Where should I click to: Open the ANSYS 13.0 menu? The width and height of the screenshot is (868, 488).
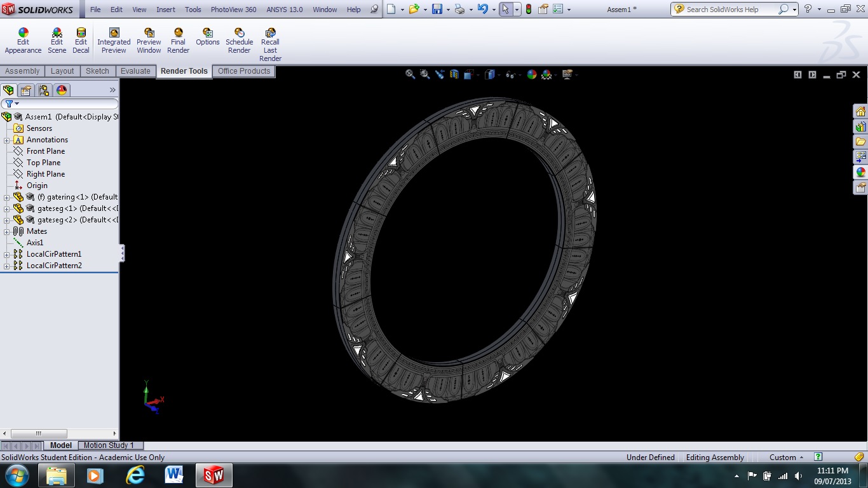[x=284, y=10]
